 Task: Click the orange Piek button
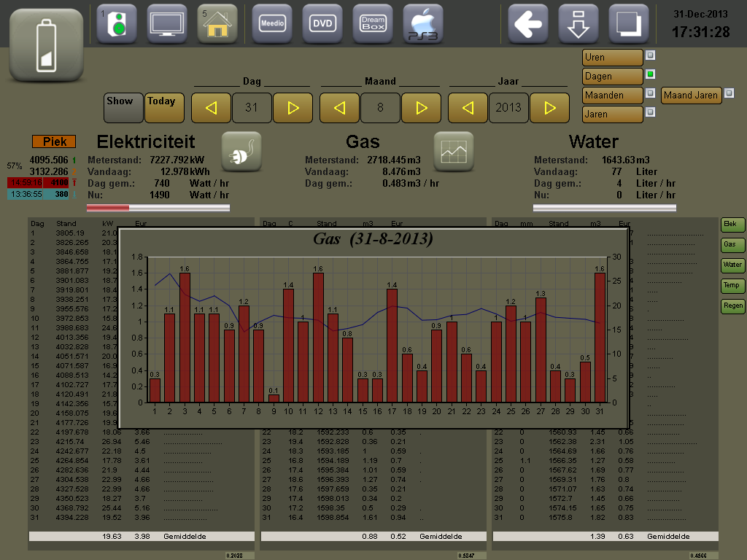(x=54, y=141)
